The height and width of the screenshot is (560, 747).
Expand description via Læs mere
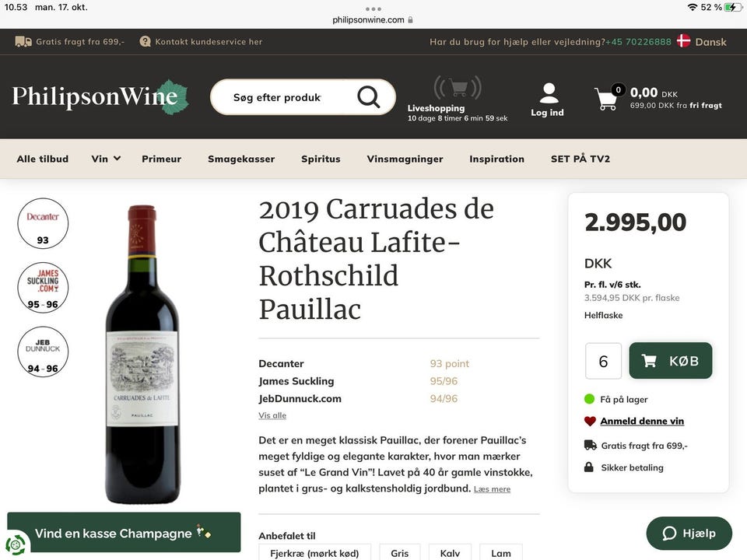pos(492,489)
